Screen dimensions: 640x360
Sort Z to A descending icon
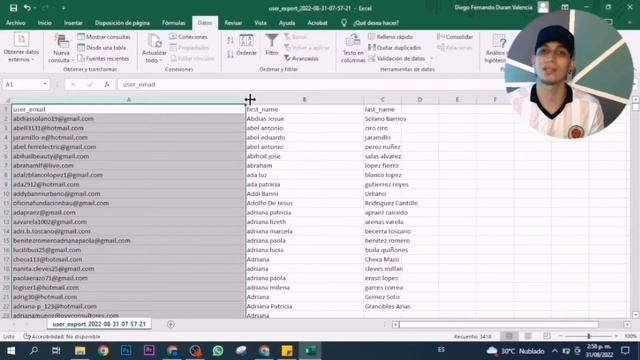pyautogui.click(x=230, y=54)
